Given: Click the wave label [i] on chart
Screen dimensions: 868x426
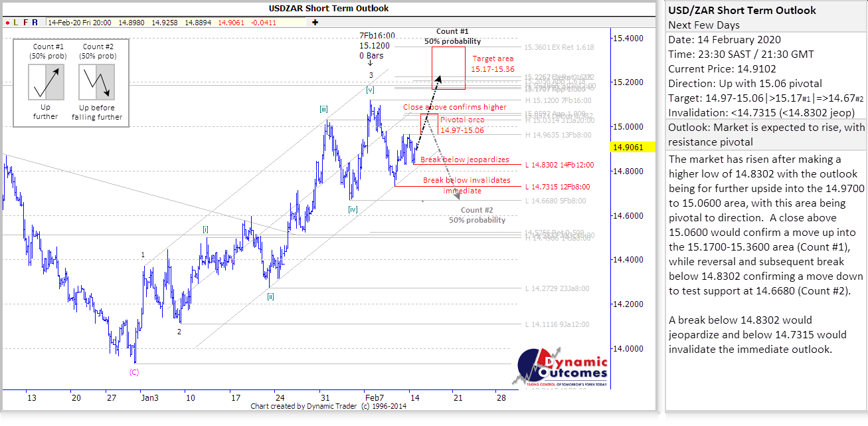Looking at the screenshot, I should point(206,229).
